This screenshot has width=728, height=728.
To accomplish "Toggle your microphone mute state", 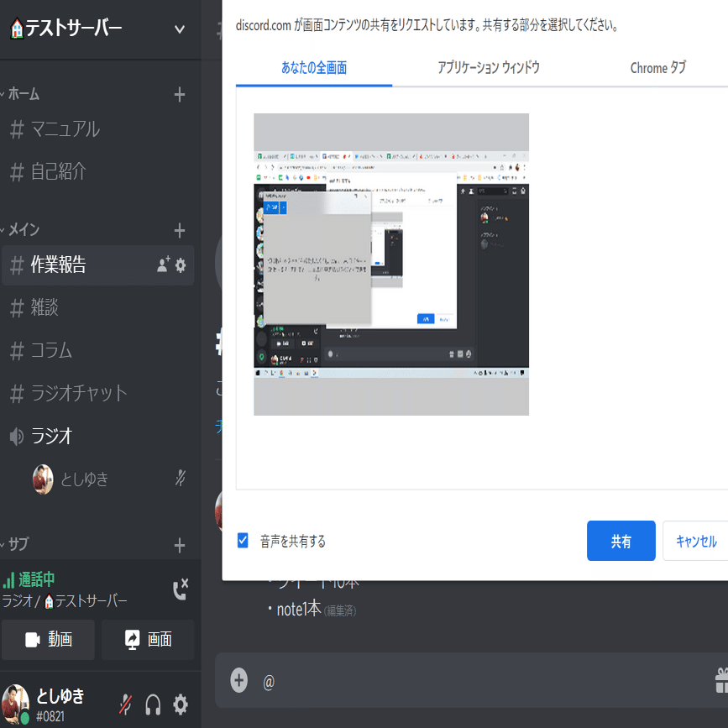I will click(x=124, y=704).
